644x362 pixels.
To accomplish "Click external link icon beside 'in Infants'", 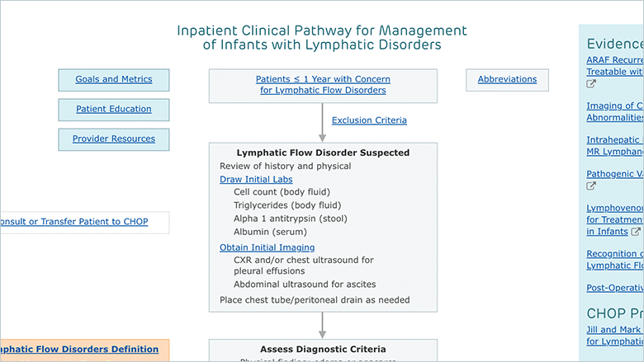I will click(636, 232).
